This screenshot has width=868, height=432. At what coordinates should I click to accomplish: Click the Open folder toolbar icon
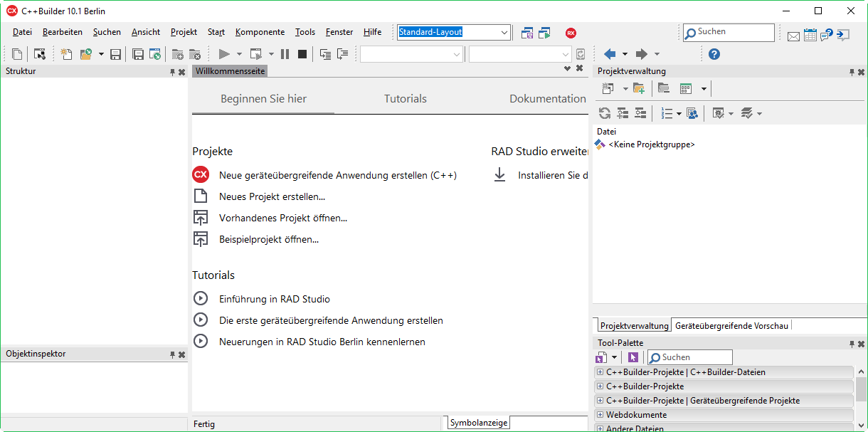click(86, 54)
